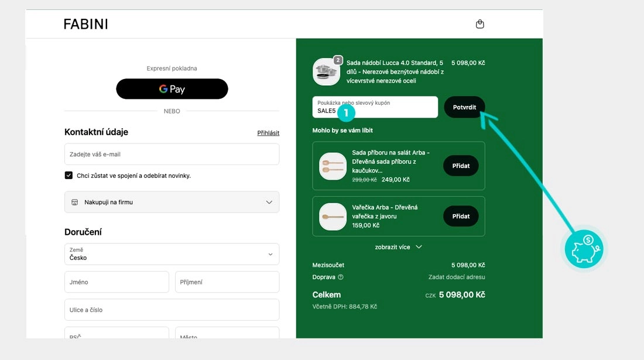Viewport: 644px width, 360px height.
Task: Add Vařečka Arba wooden spoon
Action: coord(461,216)
